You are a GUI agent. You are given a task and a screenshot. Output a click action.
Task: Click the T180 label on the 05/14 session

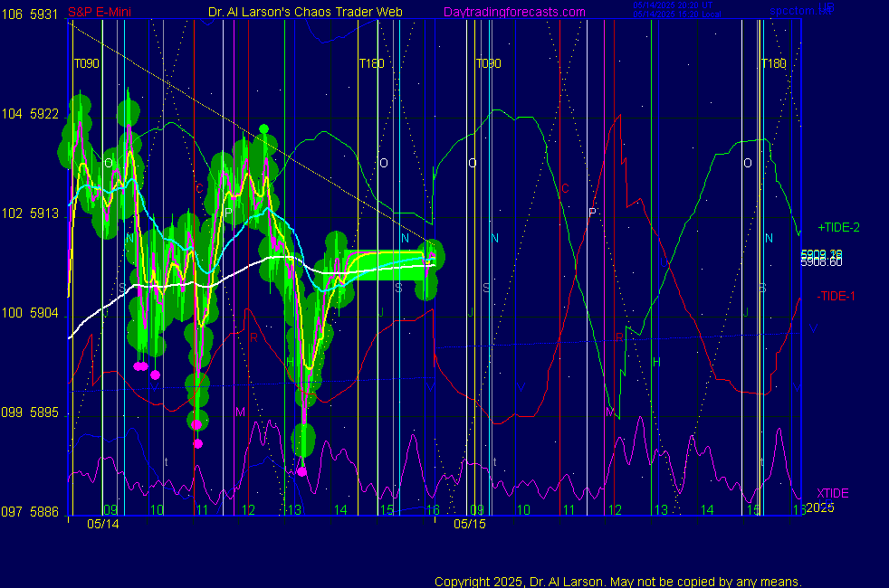coord(371,63)
